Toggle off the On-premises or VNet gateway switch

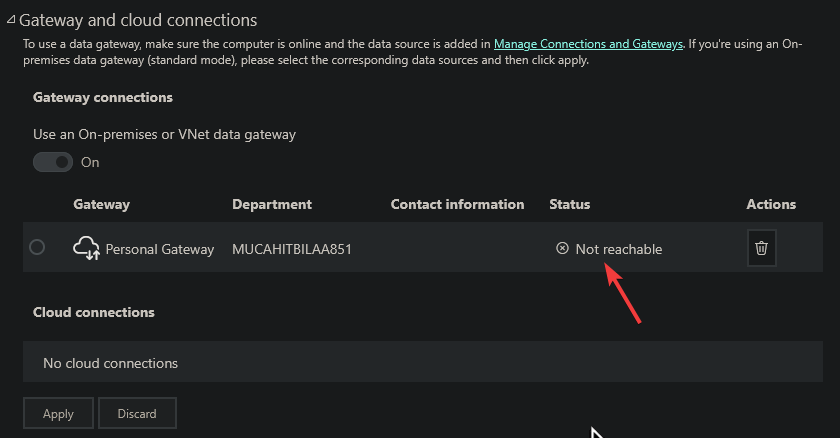pos(53,162)
